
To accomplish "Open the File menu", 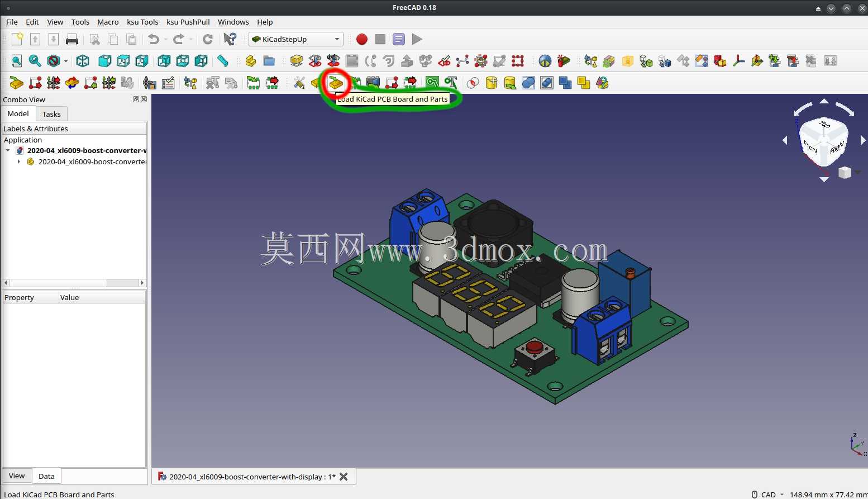I will point(12,22).
